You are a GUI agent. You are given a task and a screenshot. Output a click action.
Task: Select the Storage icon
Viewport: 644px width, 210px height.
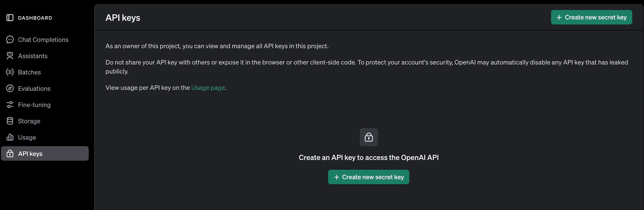10,121
